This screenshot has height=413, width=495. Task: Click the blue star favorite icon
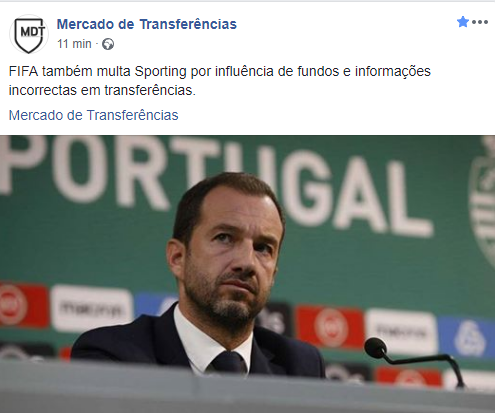pos(463,22)
